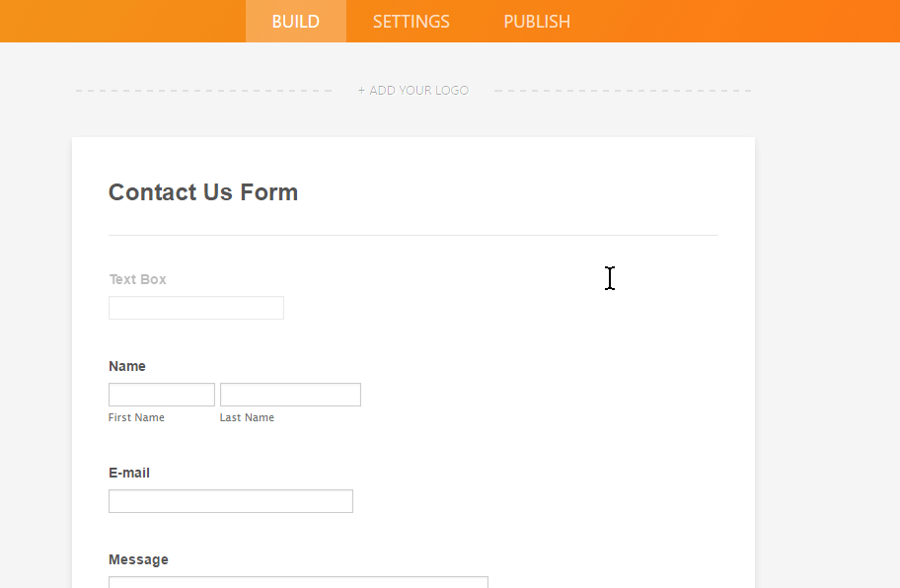Focus the E-mail input box
The image size is (900, 588).
point(230,501)
